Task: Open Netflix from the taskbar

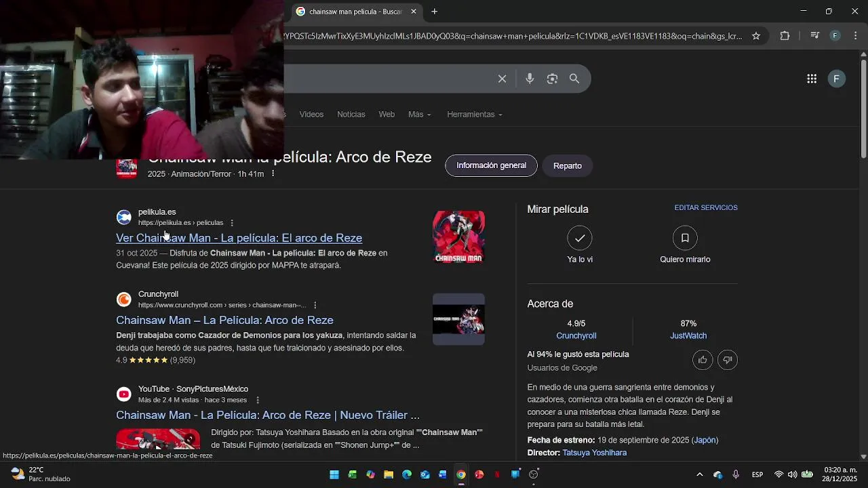Action: (x=497, y=474)
